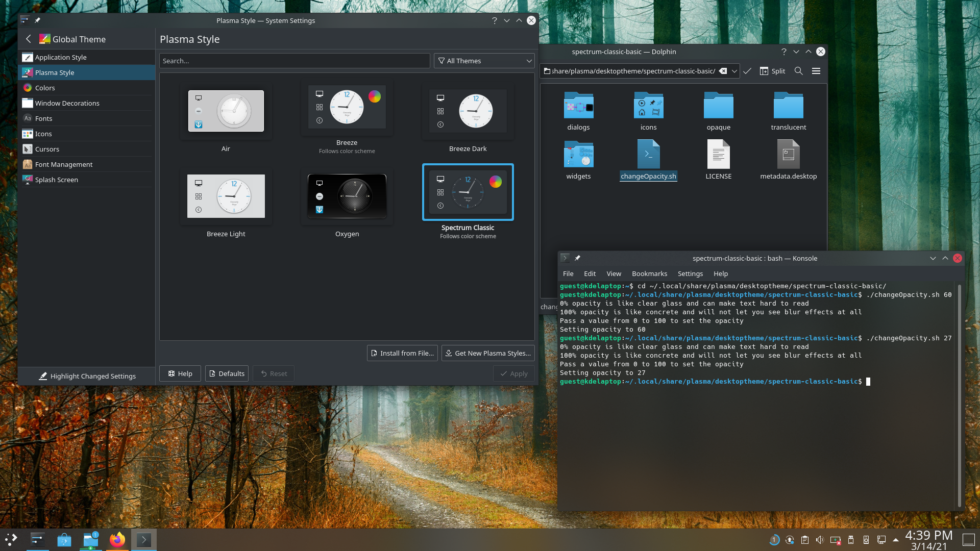
Task: Open Colors settings in sidebar
Action: coord(86,88)
